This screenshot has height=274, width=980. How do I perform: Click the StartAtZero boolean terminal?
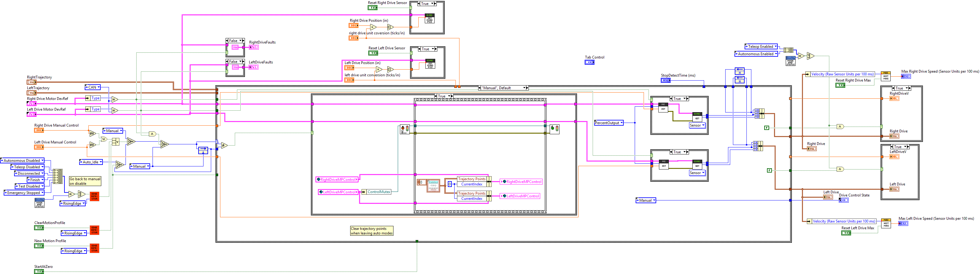pos(39,272)
